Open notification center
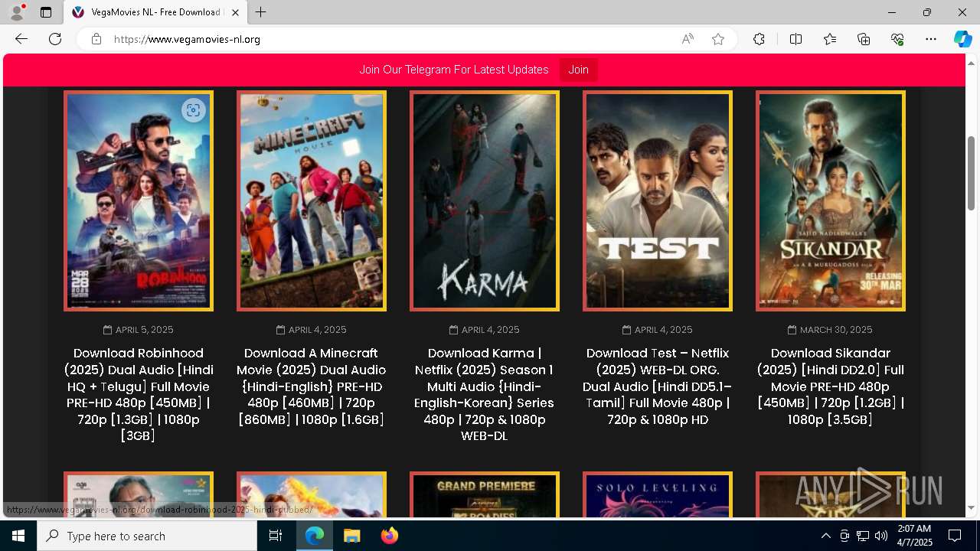The height and width of the screenshot is (551, 980). tap(955, 536)
